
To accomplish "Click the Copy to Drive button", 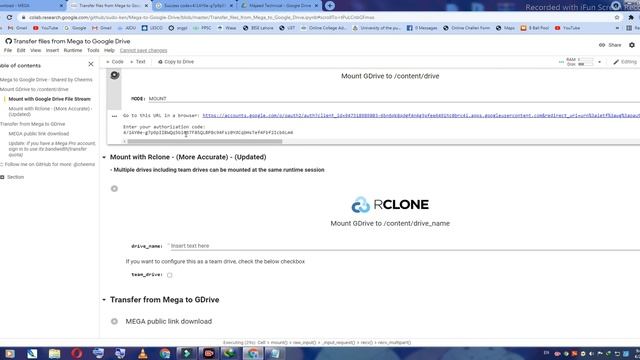I will coord(176,62).
